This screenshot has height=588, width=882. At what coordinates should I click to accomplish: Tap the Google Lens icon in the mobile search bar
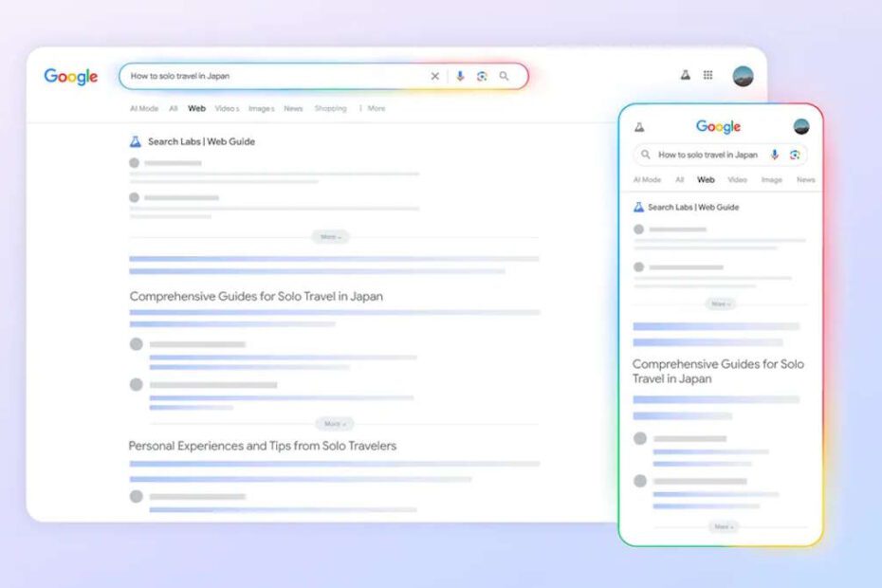(x=795, y=155)
